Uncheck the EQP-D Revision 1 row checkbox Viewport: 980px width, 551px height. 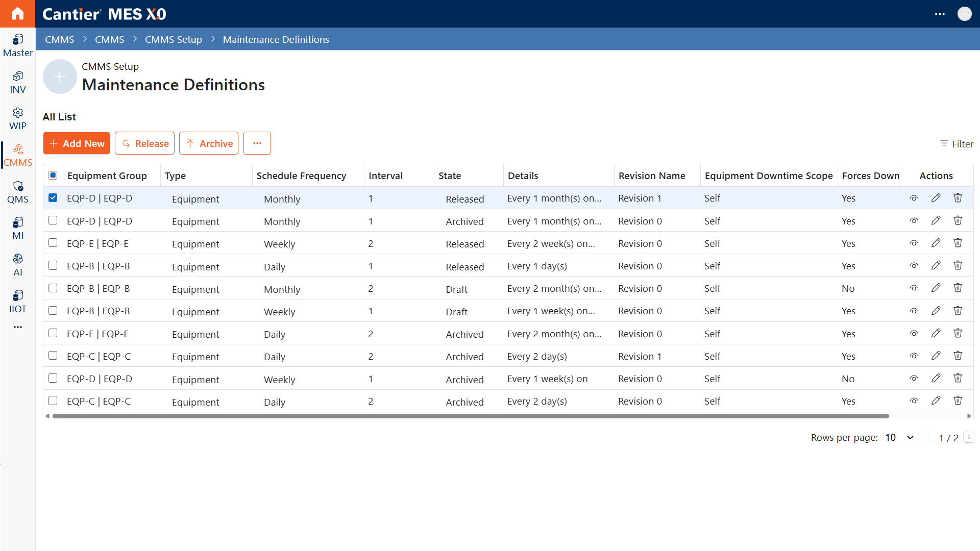(53, 197)
